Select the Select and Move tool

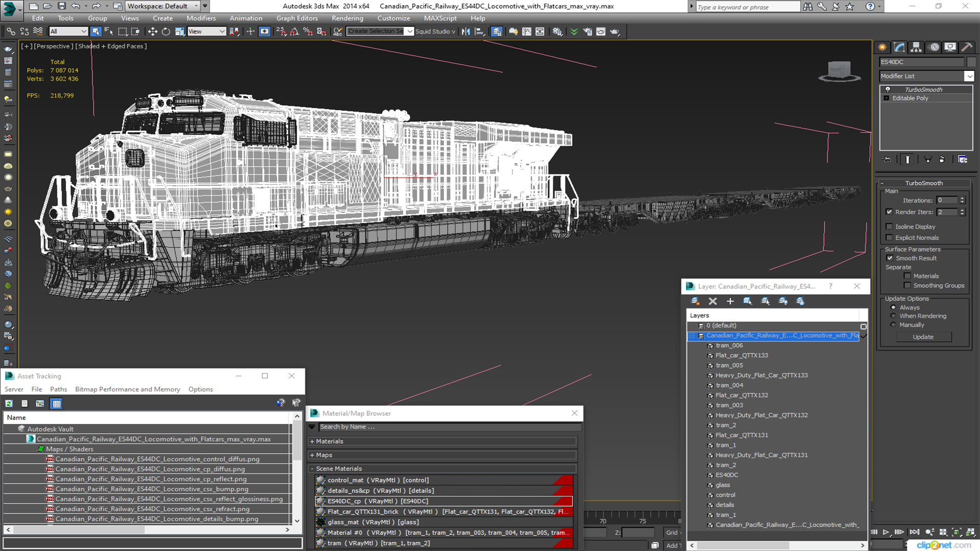(152, 32)
